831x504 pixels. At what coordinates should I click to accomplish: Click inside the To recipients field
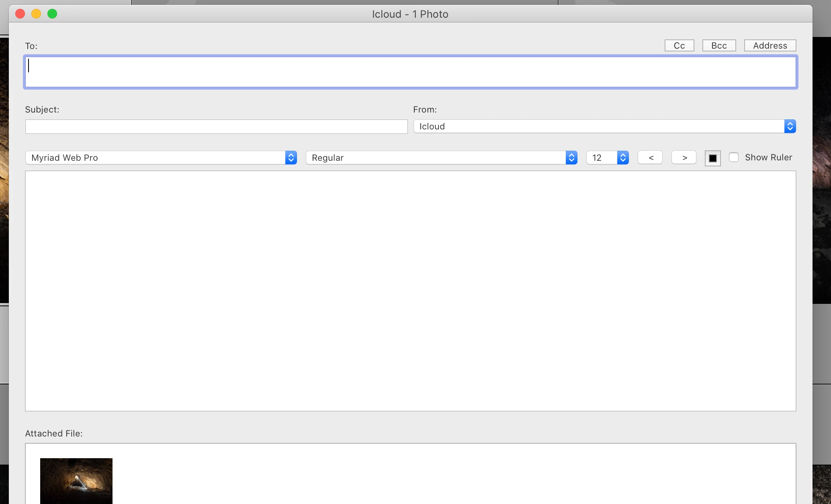click(x=410, y=72)
